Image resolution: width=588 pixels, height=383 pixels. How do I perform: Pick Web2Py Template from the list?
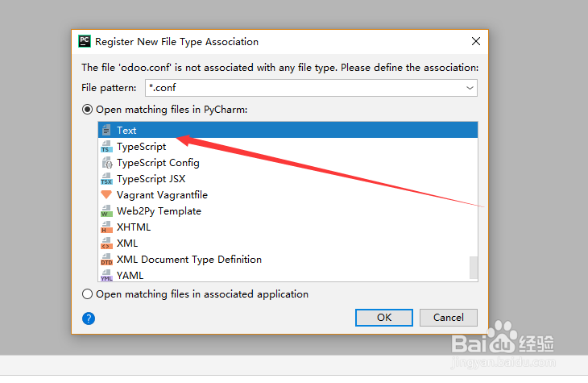click(x=288, y=211)
